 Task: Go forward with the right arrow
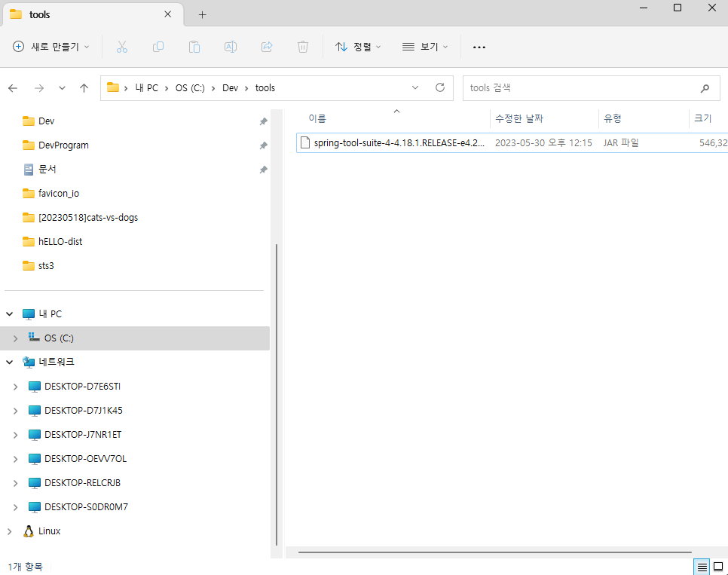39,88
